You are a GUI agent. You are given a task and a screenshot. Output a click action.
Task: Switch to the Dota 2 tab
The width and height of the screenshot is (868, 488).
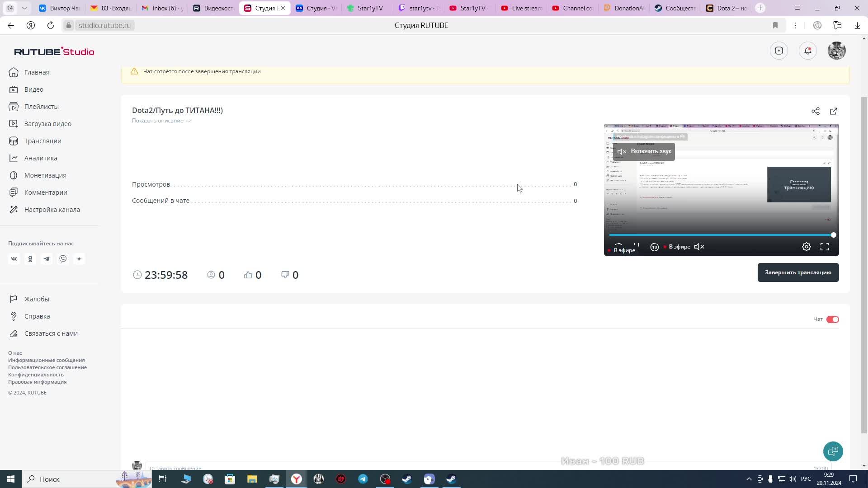tap(726, 8)
